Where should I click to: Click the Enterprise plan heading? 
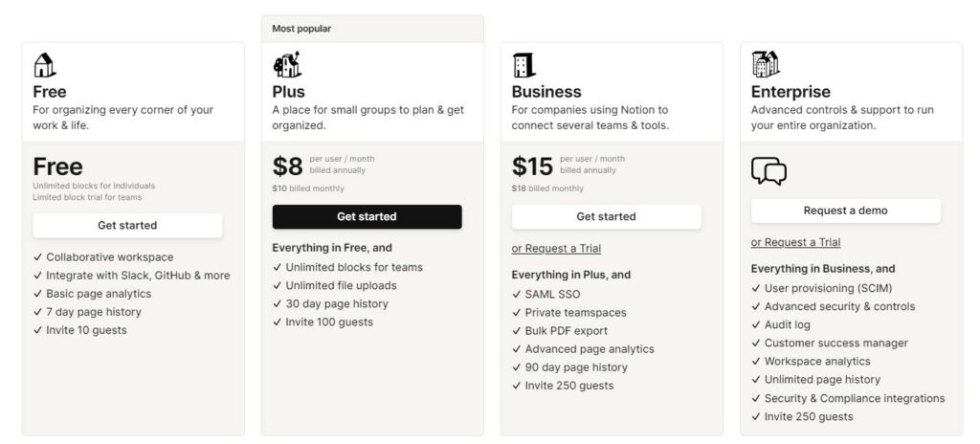coord(791,92)
